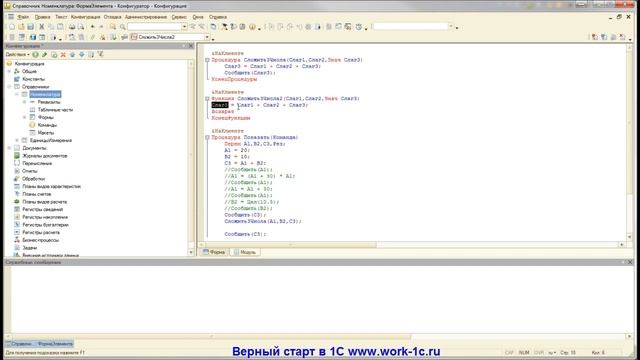Expand the Реквизиты tree node
This screenshot has height=360, width=640.
(24, 102)
